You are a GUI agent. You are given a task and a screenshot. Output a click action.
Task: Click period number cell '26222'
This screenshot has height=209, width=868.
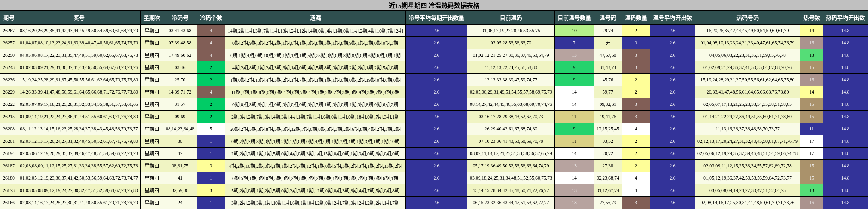pyautogui.click(x=9, y=104)
